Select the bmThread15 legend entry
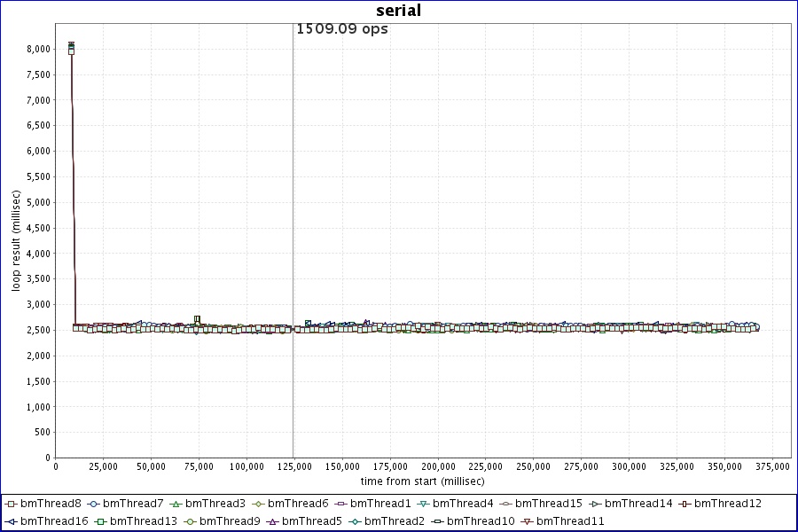798x532 pixels. pyautogui.click(x=548, y=504)
